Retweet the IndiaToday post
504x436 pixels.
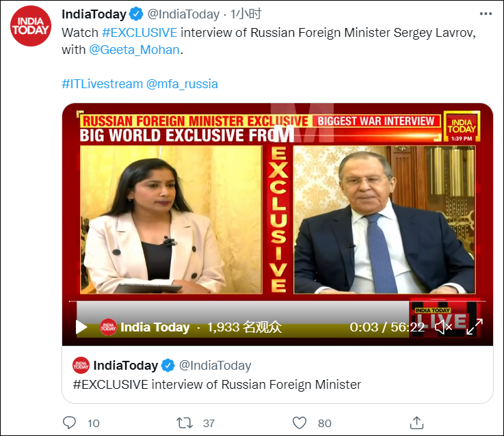tap(185, 423)
